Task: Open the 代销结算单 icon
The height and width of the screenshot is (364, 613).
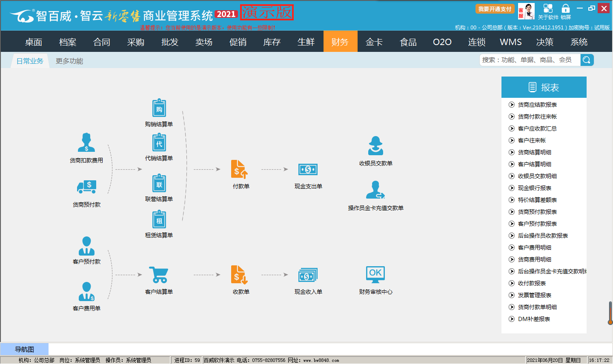Action: (159, 143)
